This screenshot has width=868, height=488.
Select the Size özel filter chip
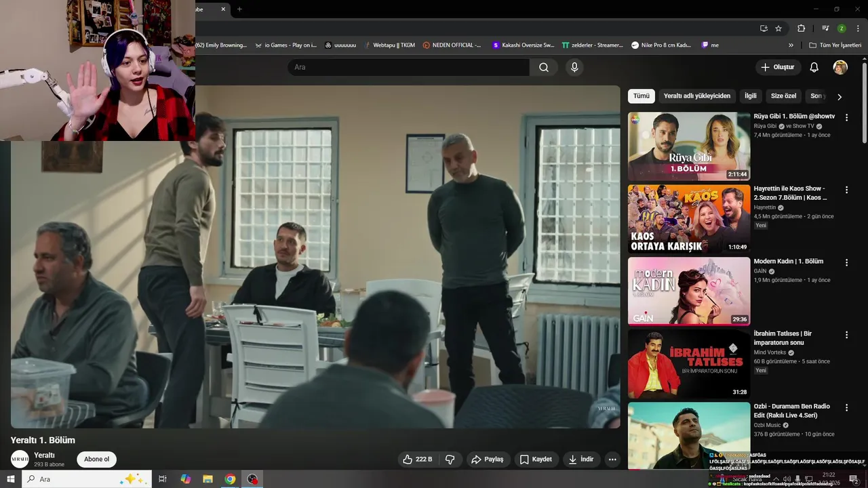[x=783, y=96]
